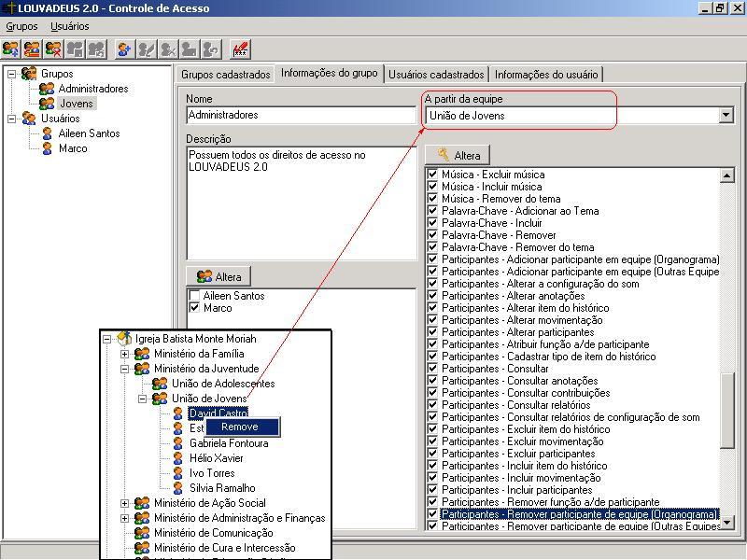Click the Grupos root node icon

29,74
